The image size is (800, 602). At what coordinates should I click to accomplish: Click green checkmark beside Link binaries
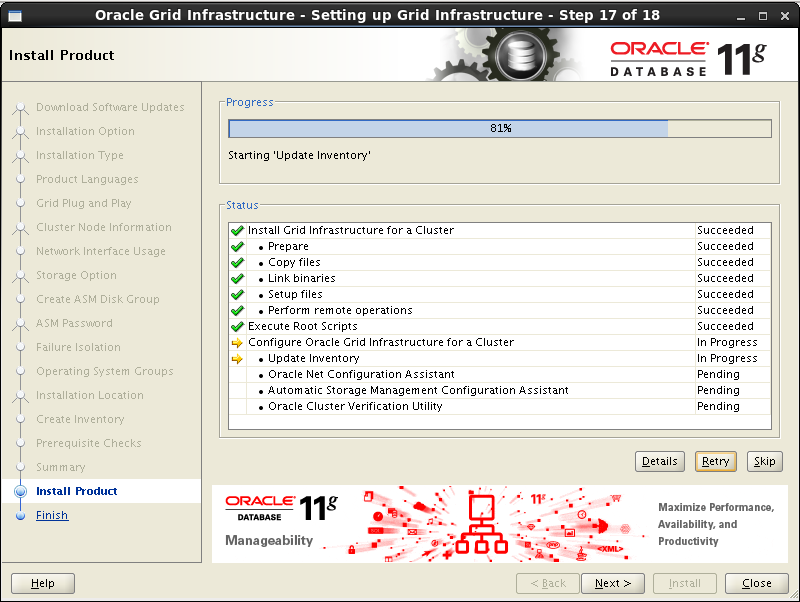coord(237,278)
